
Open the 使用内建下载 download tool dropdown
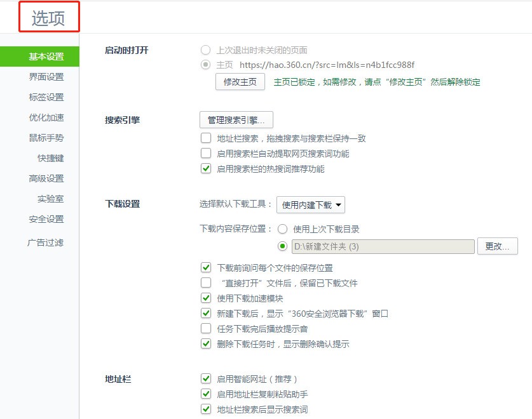(x=311, y=204)
